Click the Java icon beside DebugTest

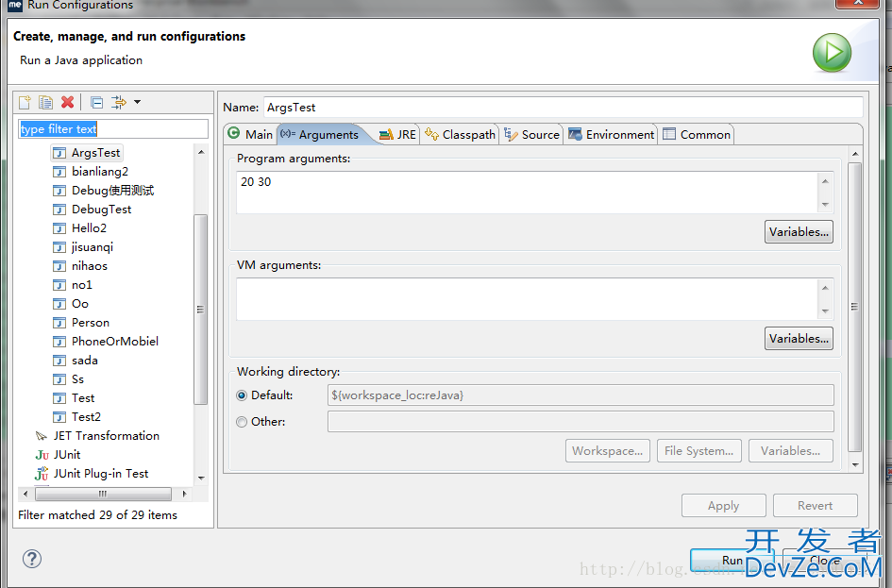tap(59, 210)
